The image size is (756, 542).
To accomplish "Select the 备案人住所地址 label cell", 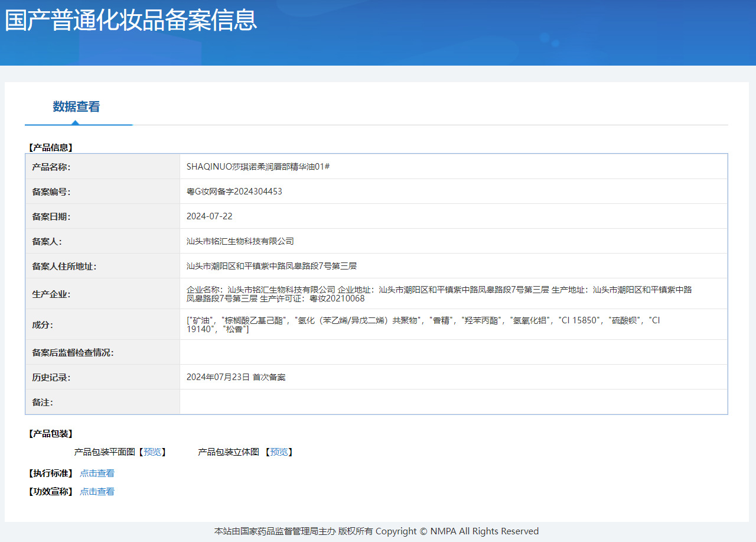I will (x=103, y=266).
